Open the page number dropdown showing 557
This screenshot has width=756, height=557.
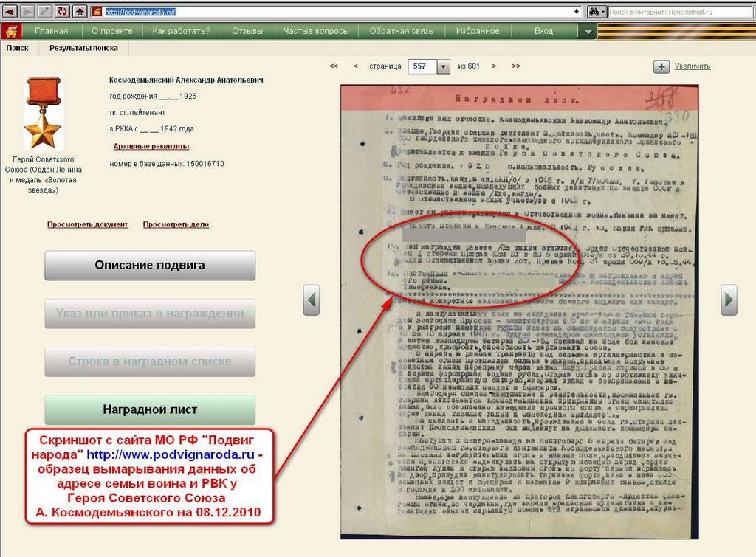click(x=443, y=66)
